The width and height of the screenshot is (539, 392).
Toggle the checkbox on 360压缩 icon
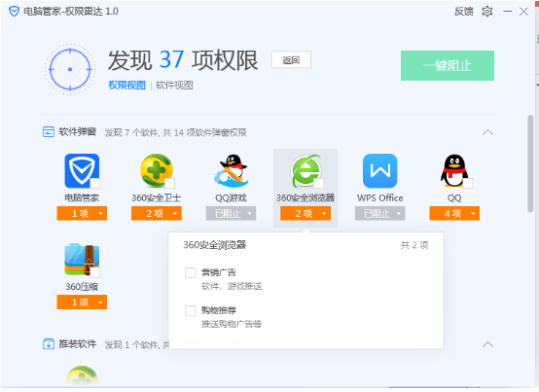(x=95, y=272)
